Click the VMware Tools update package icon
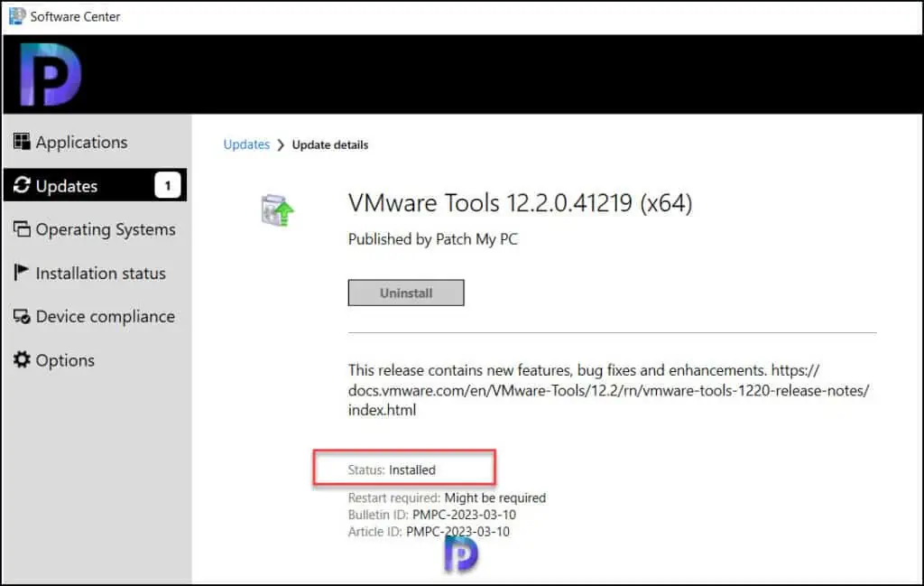Viewport: 924px width, 586px height. point(277,209)
